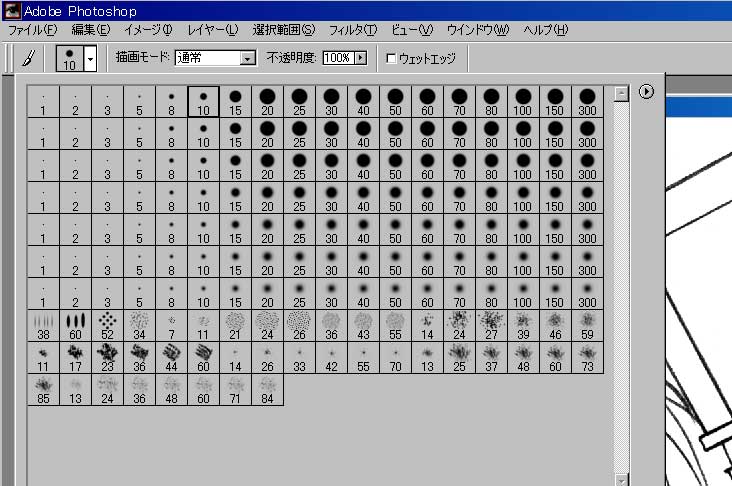Choose the faint textured brush labeled 84
The image size is (732, 486).
coord(267,390)
